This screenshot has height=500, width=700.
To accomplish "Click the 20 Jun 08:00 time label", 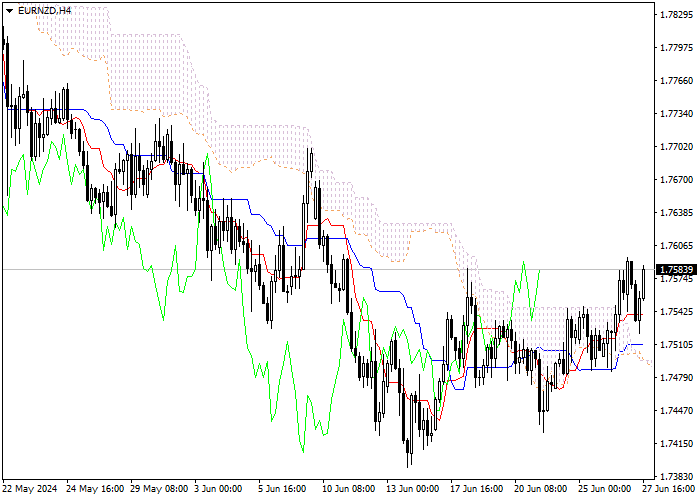I will coord(541,489).
